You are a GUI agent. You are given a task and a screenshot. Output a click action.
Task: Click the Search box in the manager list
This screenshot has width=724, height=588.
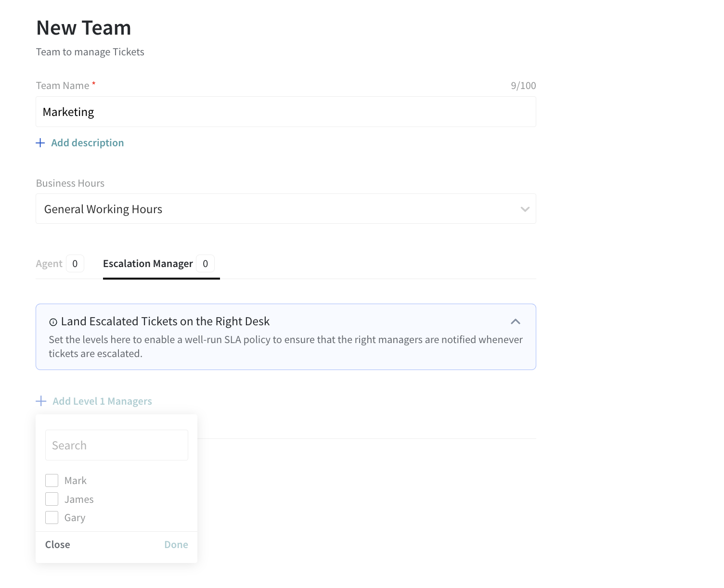point(116,446)
